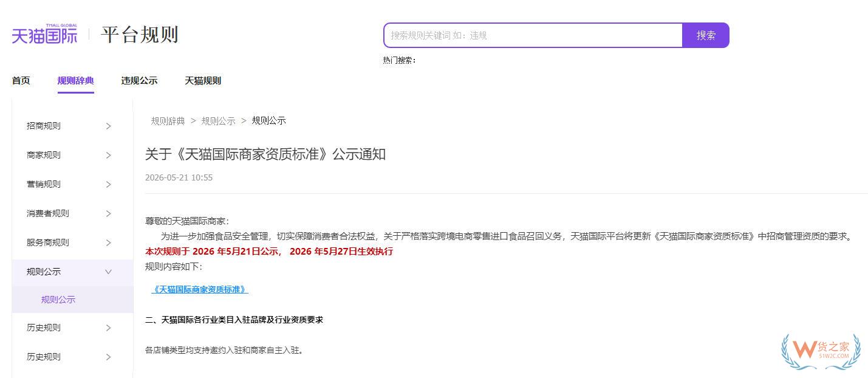Click the 热门搜索 label
This screenshot has width=868, height=378.
point(399,60)
